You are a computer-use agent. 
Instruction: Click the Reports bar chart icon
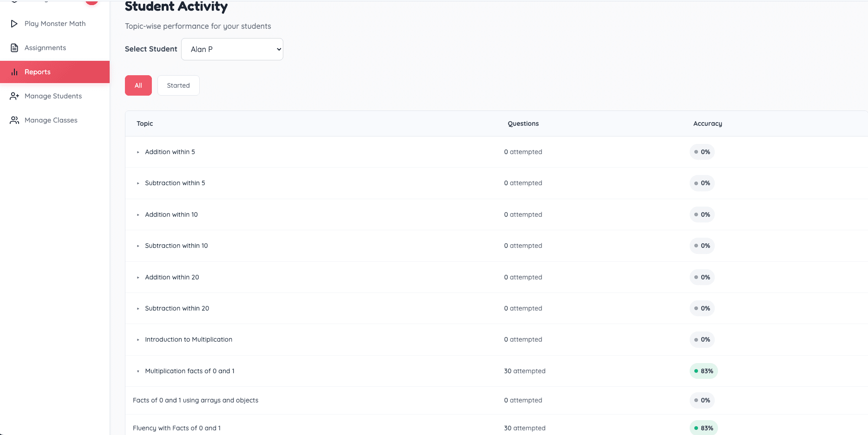(14, 72)
